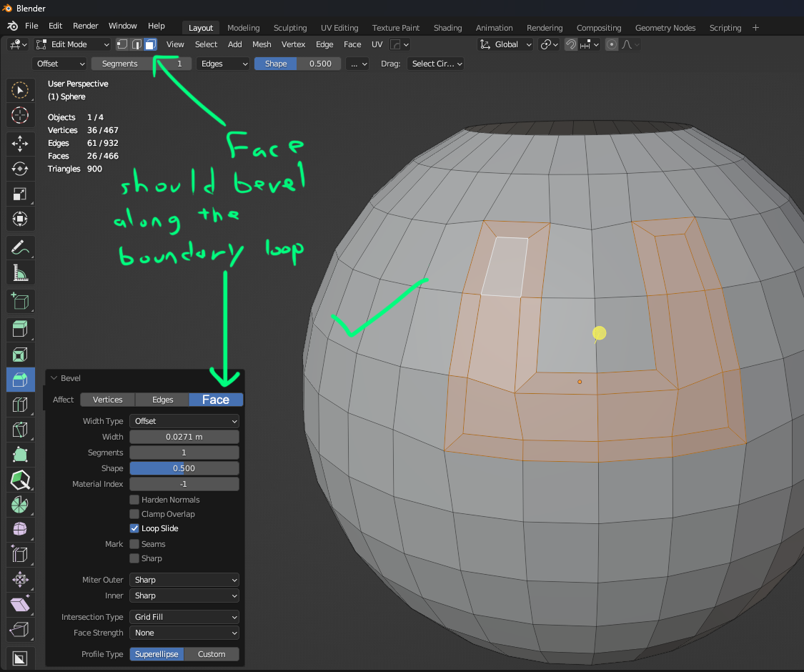Select the Inset Faces tool

point(20,355)
